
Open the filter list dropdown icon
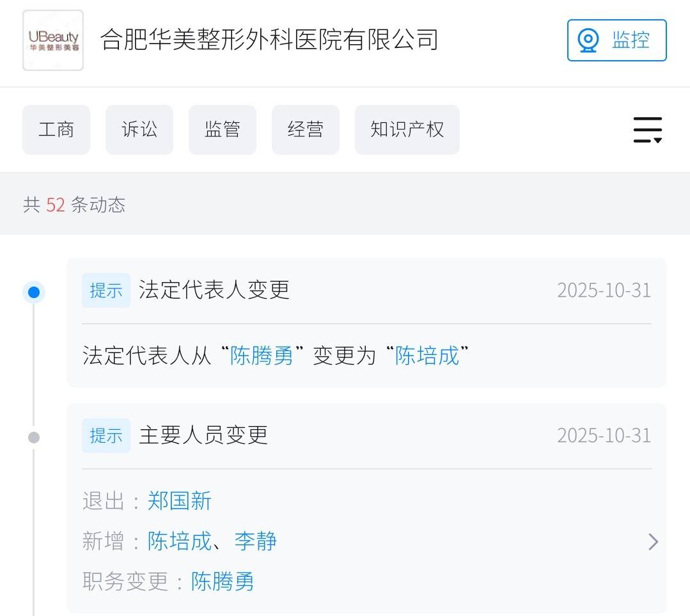tap(647, 130)
